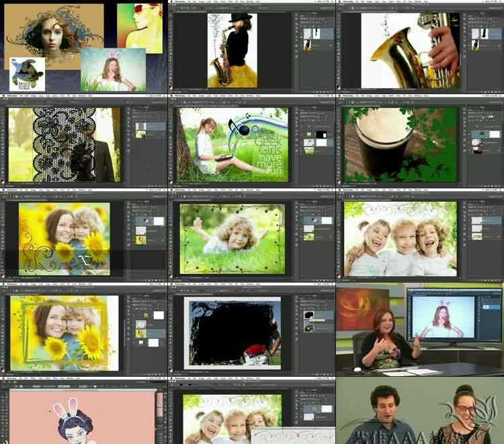
Task: Click black mask layer in grunge border panel
Action: (x=309, y=315)
